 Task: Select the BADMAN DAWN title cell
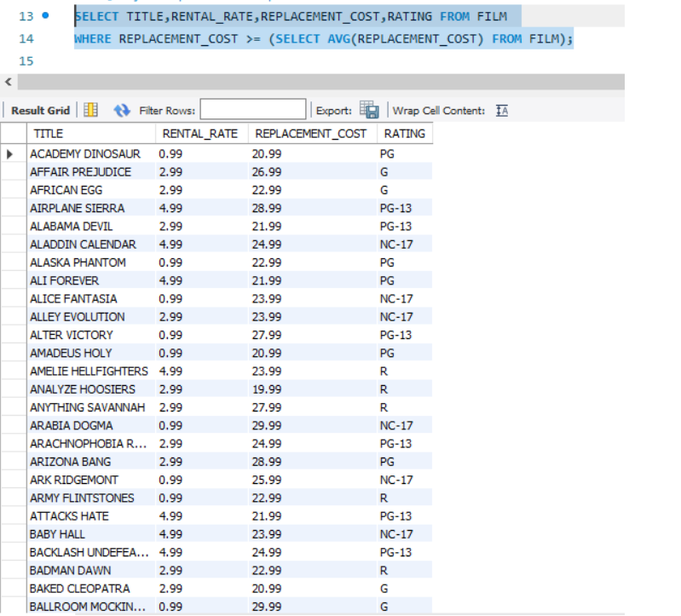91,571
